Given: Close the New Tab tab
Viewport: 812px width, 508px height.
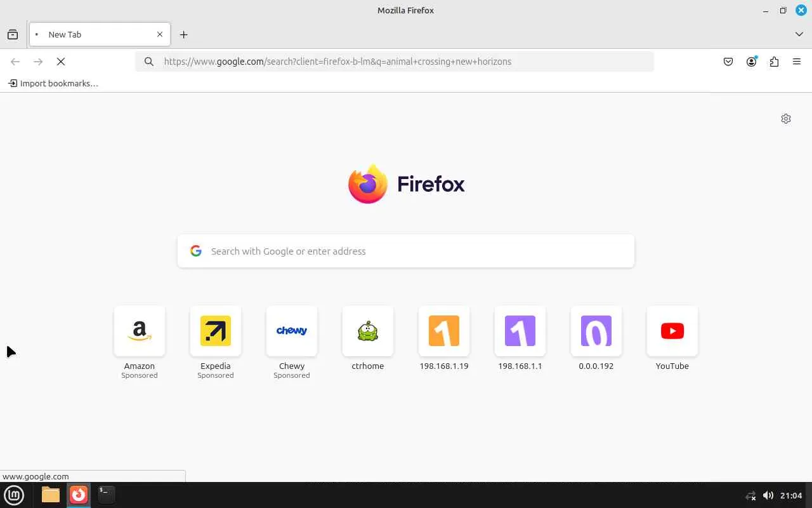Looking at the screenshot, I should 160,34.
